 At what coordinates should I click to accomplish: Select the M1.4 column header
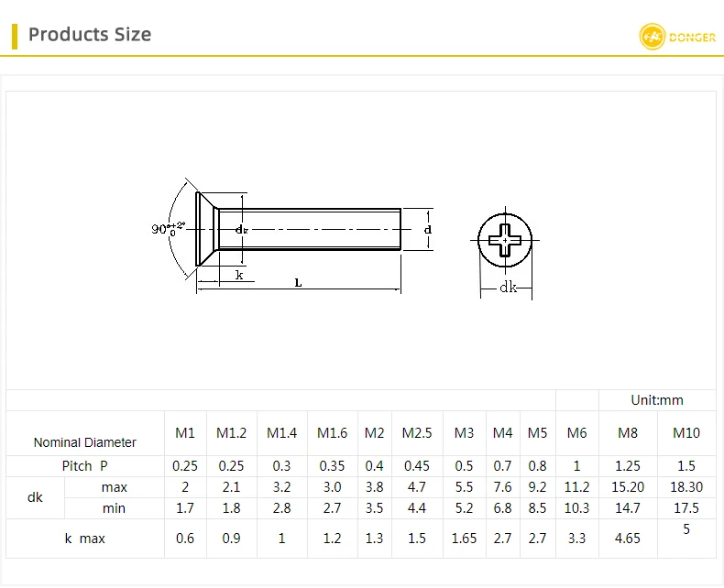(x=281, y=433)
